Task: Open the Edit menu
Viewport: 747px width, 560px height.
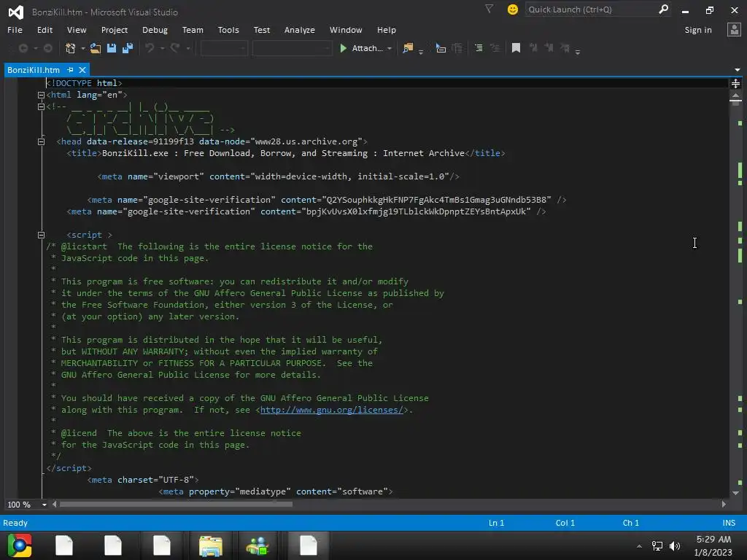Action: (x=44, y=29)
